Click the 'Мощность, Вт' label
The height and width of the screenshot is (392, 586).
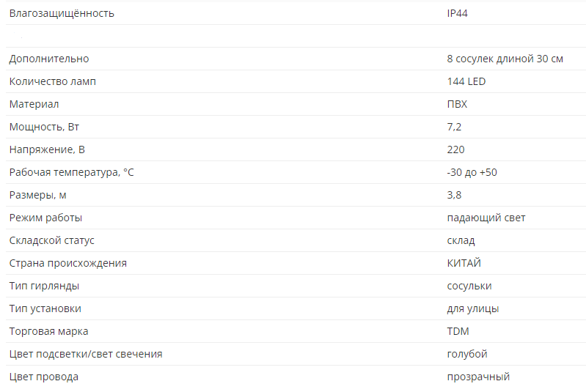point(44,127)
